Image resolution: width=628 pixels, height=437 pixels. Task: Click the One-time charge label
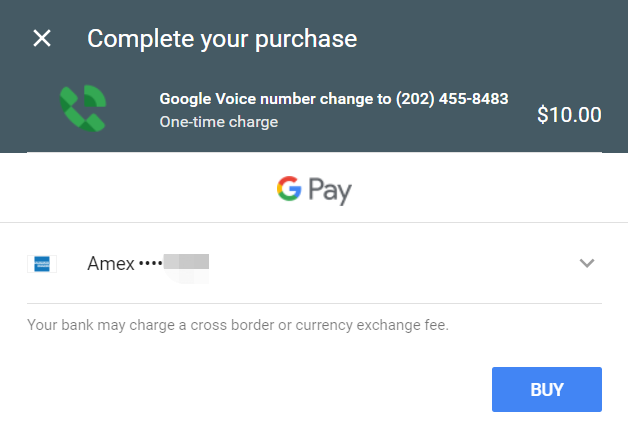point(219,122)
